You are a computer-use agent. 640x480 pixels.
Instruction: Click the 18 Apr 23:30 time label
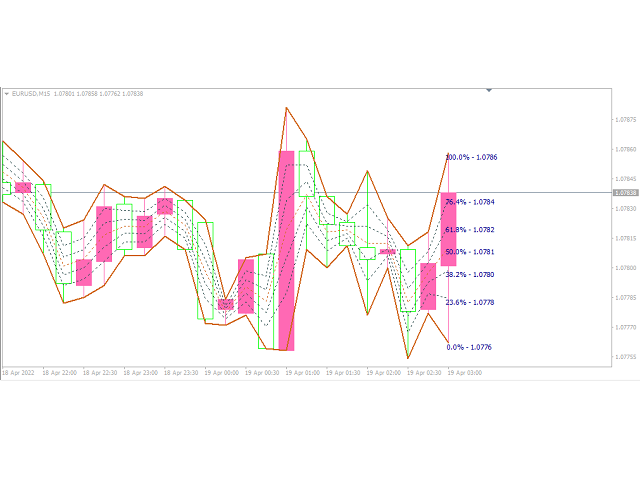coord(181,373)
